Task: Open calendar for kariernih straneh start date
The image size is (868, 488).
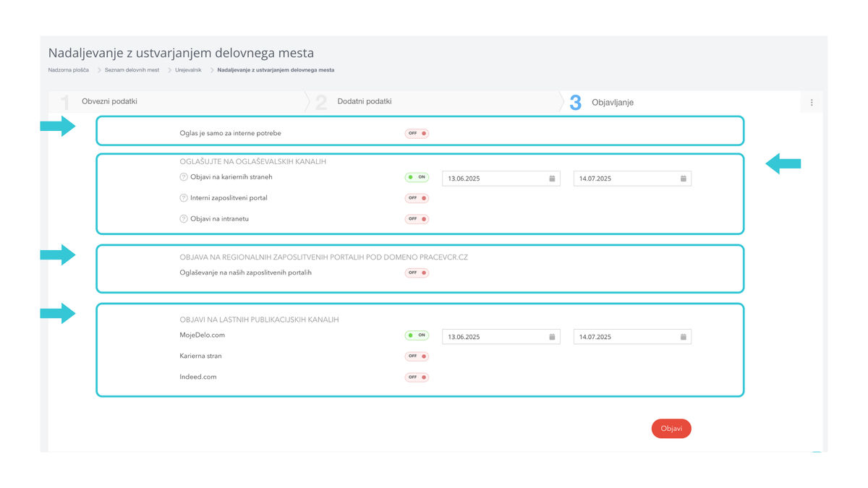Action: coord(552,178)
